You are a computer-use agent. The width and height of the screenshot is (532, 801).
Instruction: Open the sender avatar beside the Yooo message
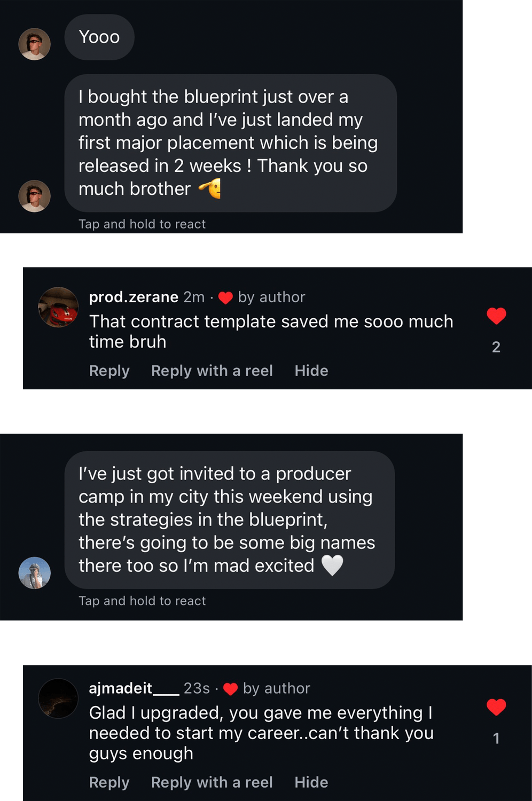(x=35, y=44)
